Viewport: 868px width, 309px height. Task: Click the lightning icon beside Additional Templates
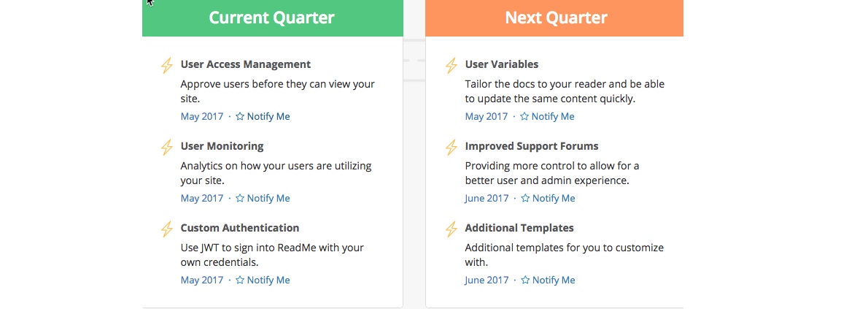tap(452, 229)
